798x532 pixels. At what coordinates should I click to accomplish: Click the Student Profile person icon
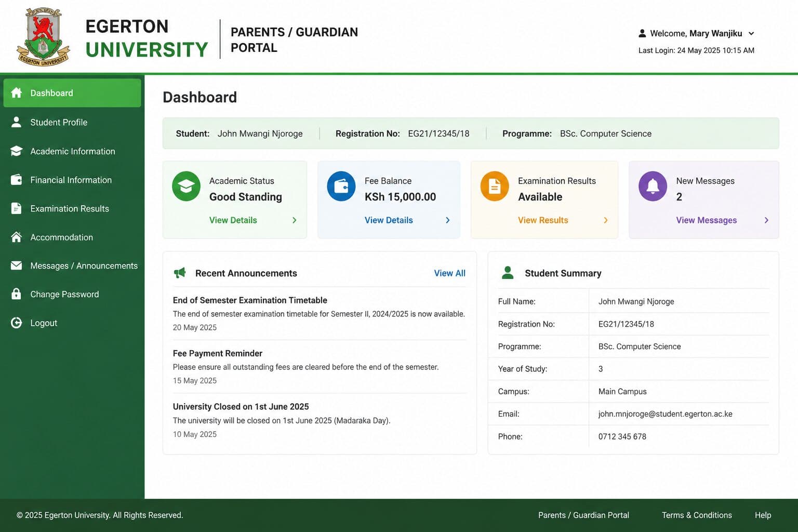(x=17, y=122)
